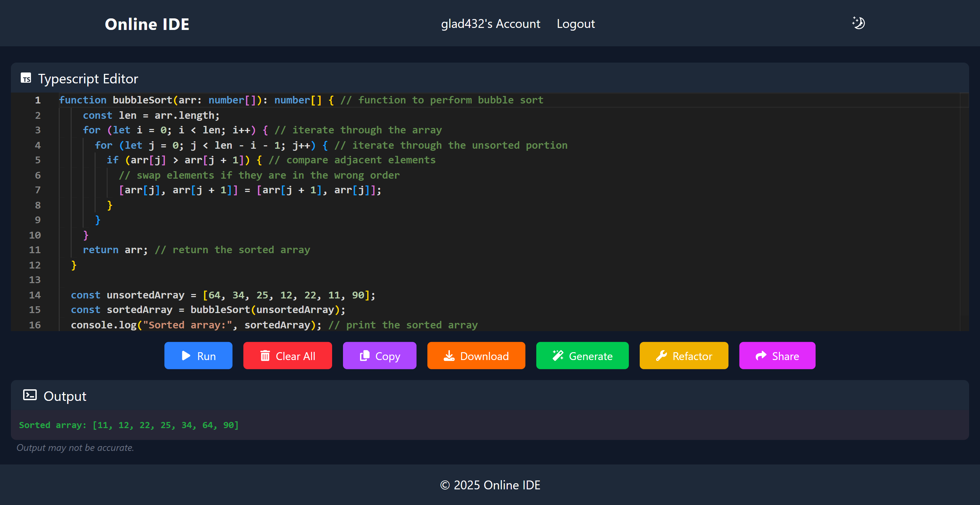The image size is (980, 505).
Task: Download the code file
Action: coord(476,356)
